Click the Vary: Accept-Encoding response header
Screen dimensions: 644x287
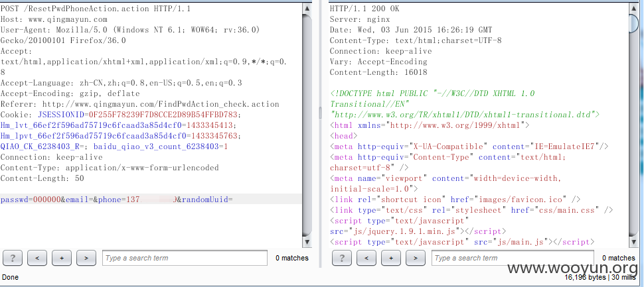pos(378,62)
